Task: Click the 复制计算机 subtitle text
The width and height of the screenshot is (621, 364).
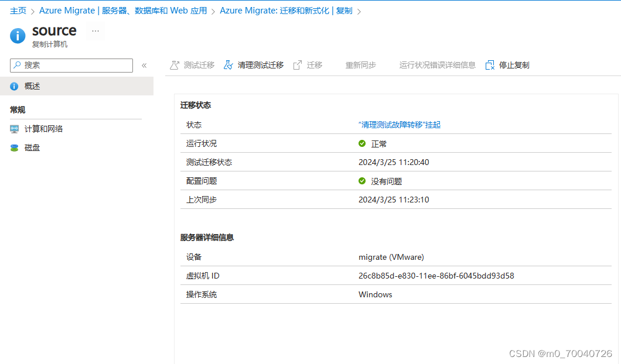Action: click(x=50, y=44)
